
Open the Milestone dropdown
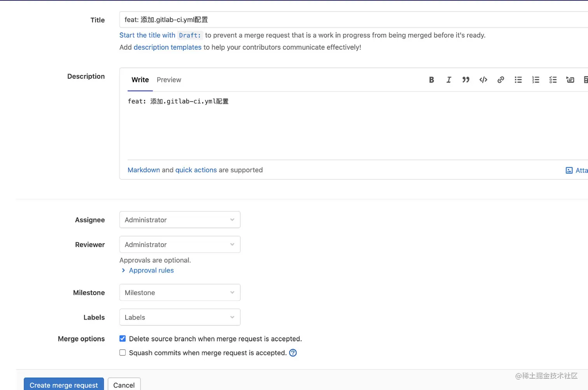coord(180,293)
